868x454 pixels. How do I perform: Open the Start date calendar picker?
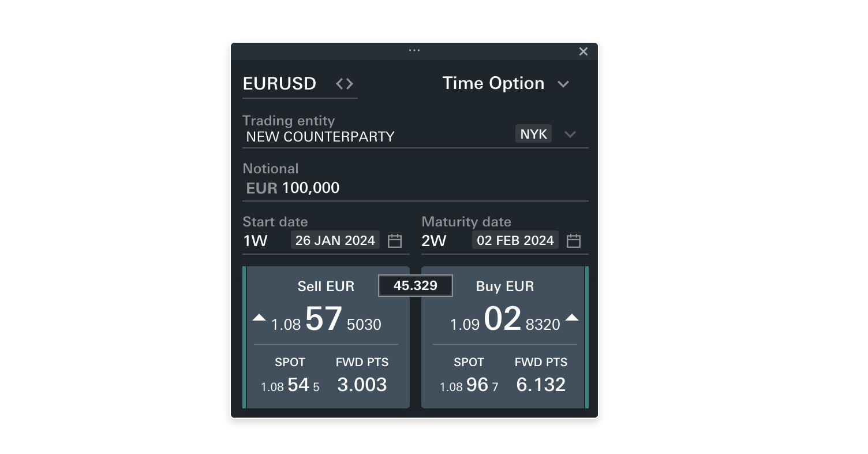395,241
